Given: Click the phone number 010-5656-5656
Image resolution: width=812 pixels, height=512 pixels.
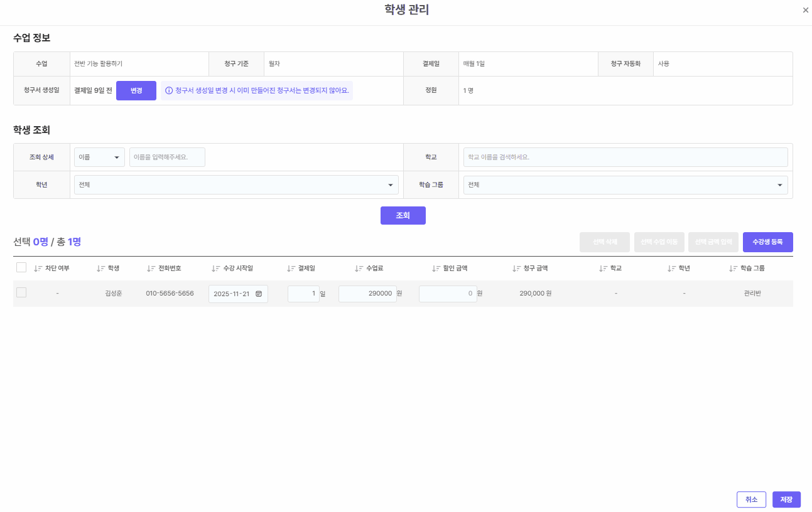Looking at the screenshot, I should tap(170, 293).
